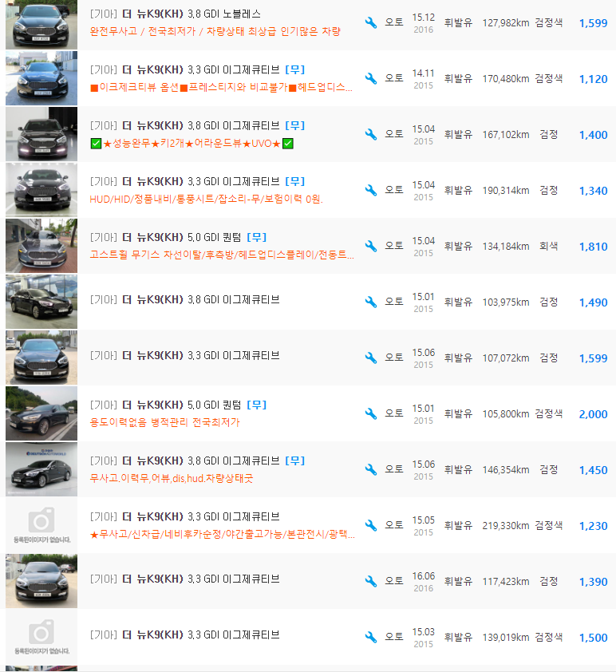
Task: Click description starting '이크제크티뷰 옵션'
Action: coord(221,88)
